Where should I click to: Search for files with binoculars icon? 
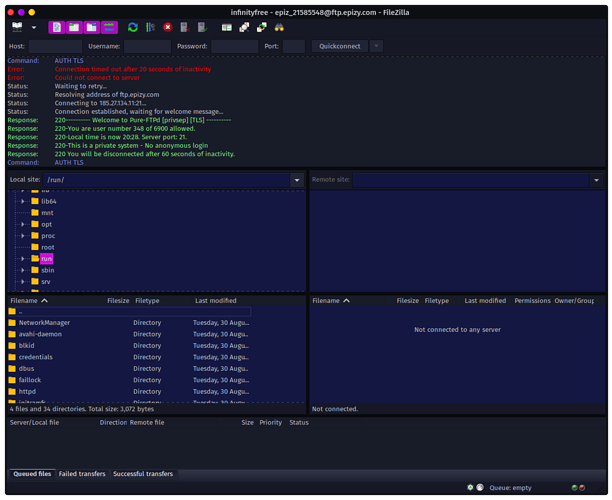pyautogui.click(x=279, y=27)
